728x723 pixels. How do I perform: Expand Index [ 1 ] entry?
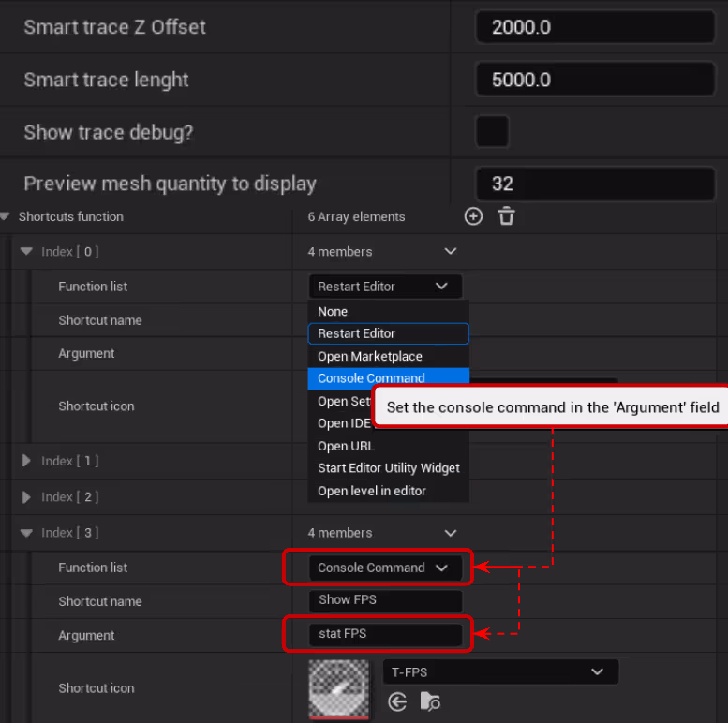[x=26, y=461]
